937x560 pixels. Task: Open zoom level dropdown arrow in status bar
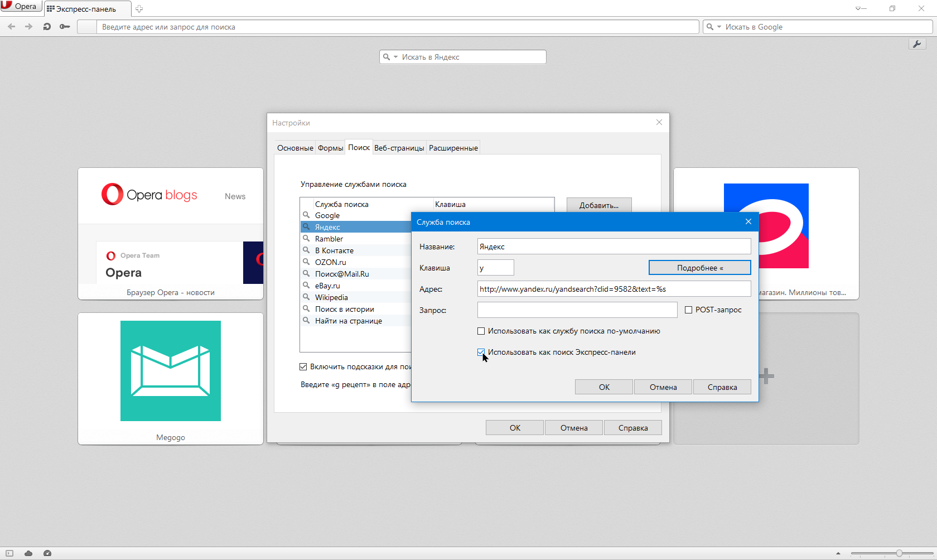click(x=838, y=554)
